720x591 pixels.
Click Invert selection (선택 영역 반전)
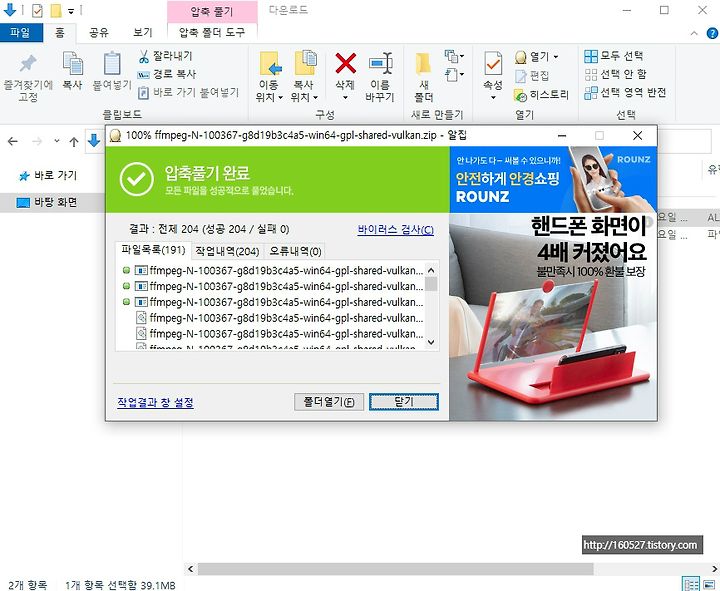(x=625, y=92)
